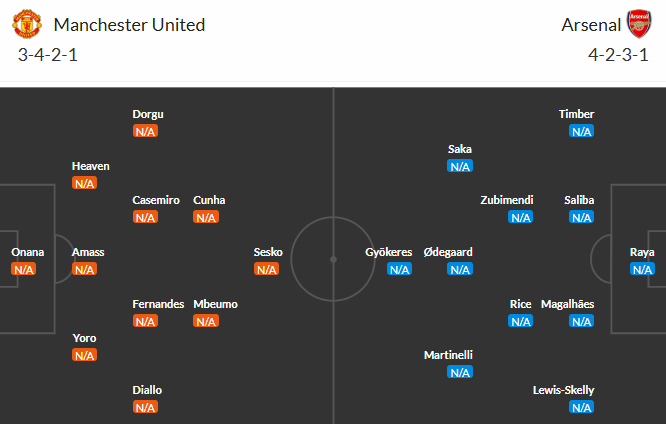Select Gyökeres, the Arsenal striker
Viewport: 666px width, 424px height.
pyautogui.click(x=388, y=252)
